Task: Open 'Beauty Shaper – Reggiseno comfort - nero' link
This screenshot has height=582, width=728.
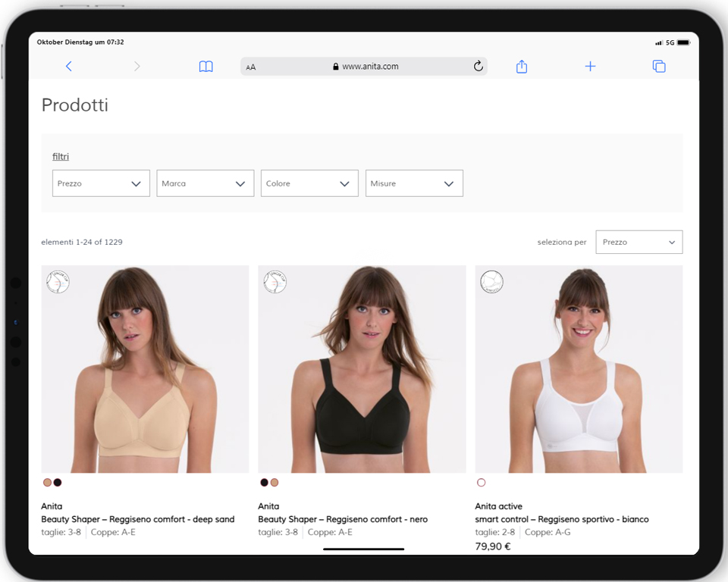Action: [x=343, y=519]
